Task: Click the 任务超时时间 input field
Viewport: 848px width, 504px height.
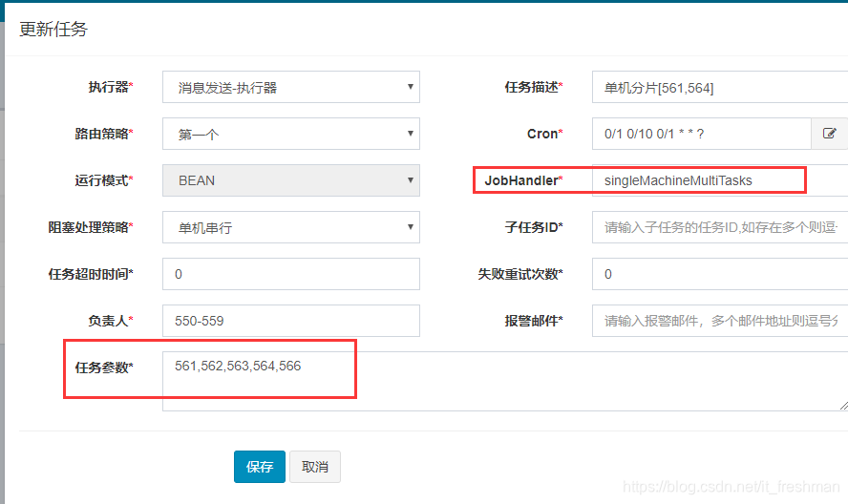Action: pos(291,274)
